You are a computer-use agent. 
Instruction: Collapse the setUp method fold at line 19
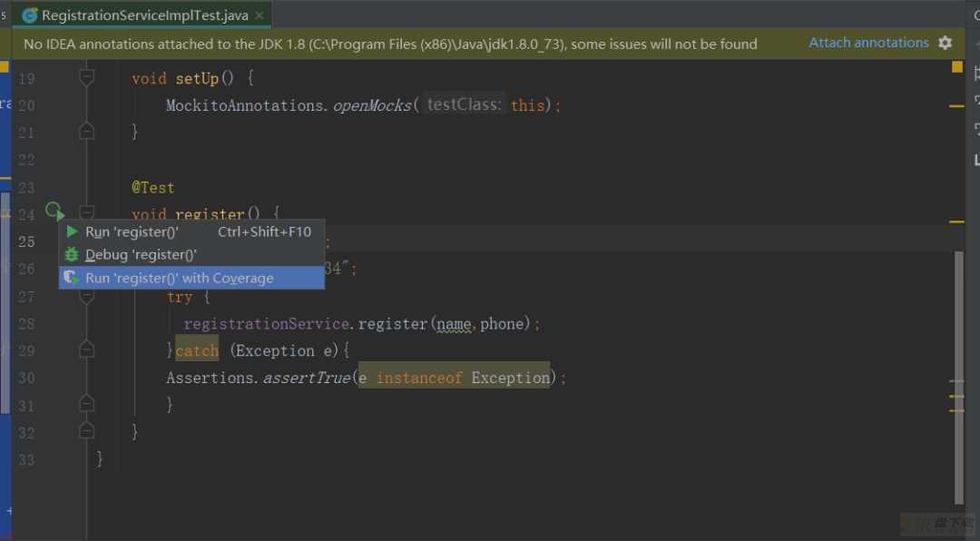pos(87,77)
